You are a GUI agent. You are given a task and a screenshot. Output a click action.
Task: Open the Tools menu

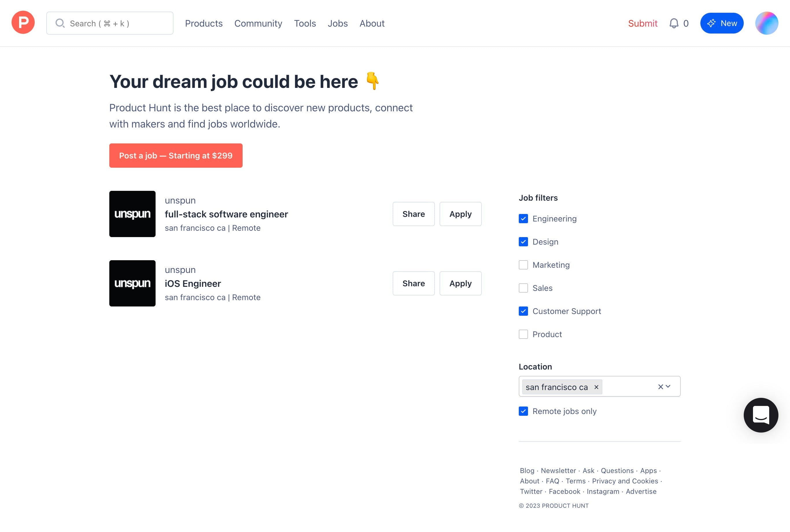(305, 23)
